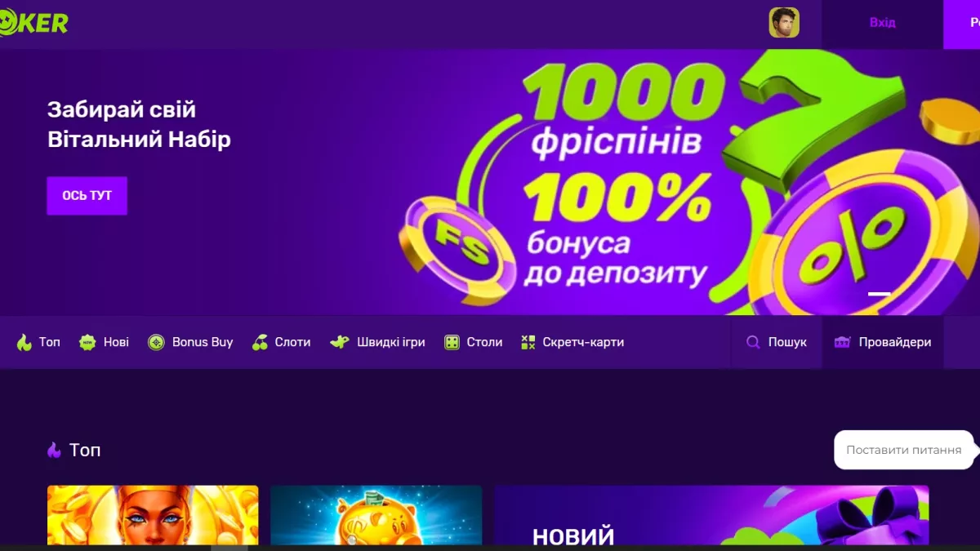
Task: Open the Поставити питання chat bubble
Action: [x=903, y=450]
